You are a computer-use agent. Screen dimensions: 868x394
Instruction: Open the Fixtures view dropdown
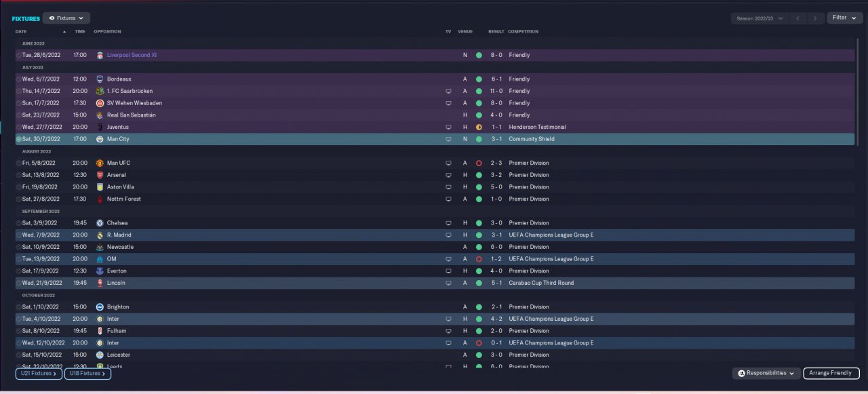(x=66, y=18)
